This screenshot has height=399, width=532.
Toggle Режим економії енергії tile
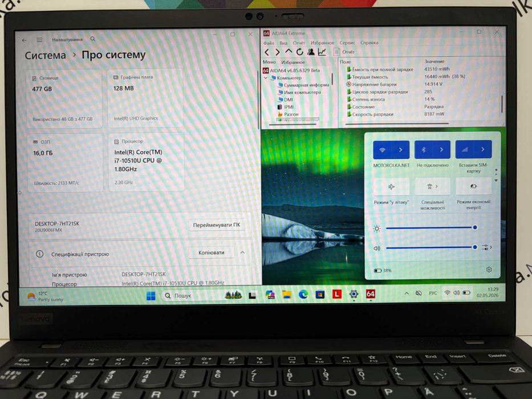[474, 186]
